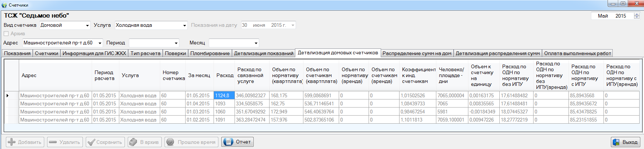The image size is (644, 149).
Task: Open the Адрес combo box
Action: coord(99,43)
